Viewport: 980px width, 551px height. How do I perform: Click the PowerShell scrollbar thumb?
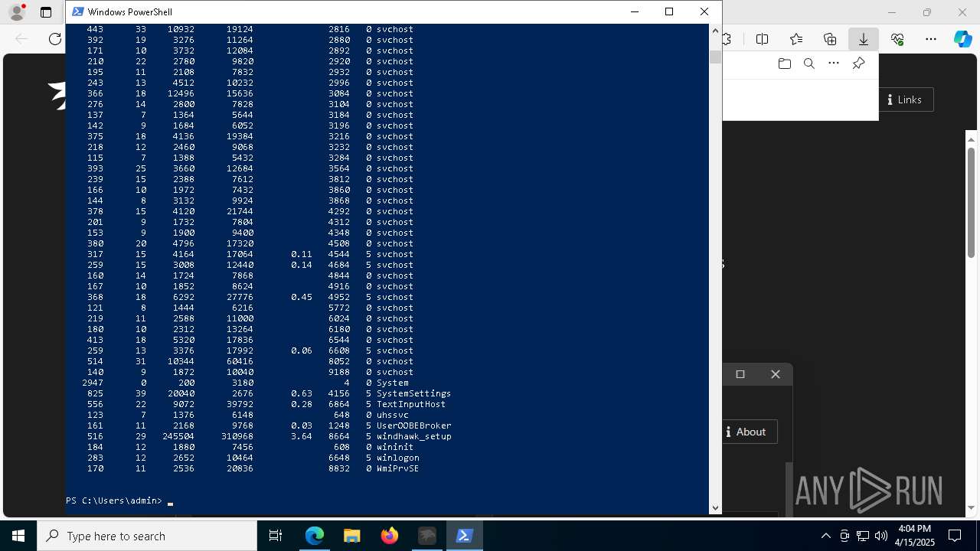pos(715,57)
